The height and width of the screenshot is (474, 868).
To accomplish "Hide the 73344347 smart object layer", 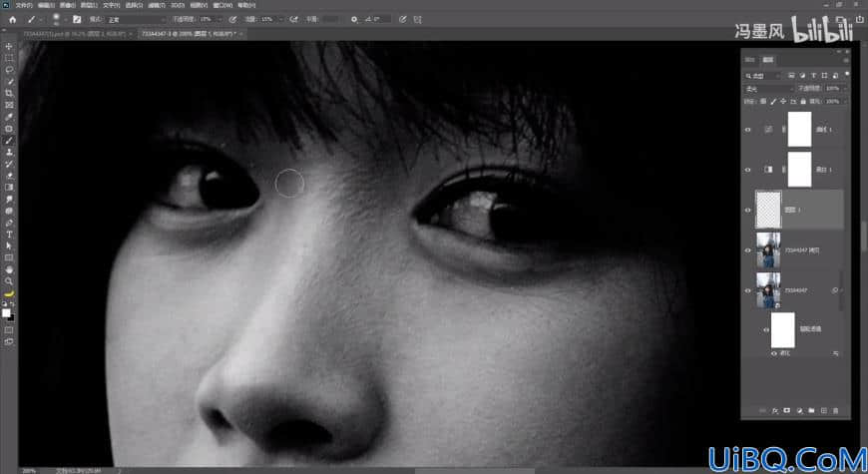I will pyautogui.click(x=748, y=290).
